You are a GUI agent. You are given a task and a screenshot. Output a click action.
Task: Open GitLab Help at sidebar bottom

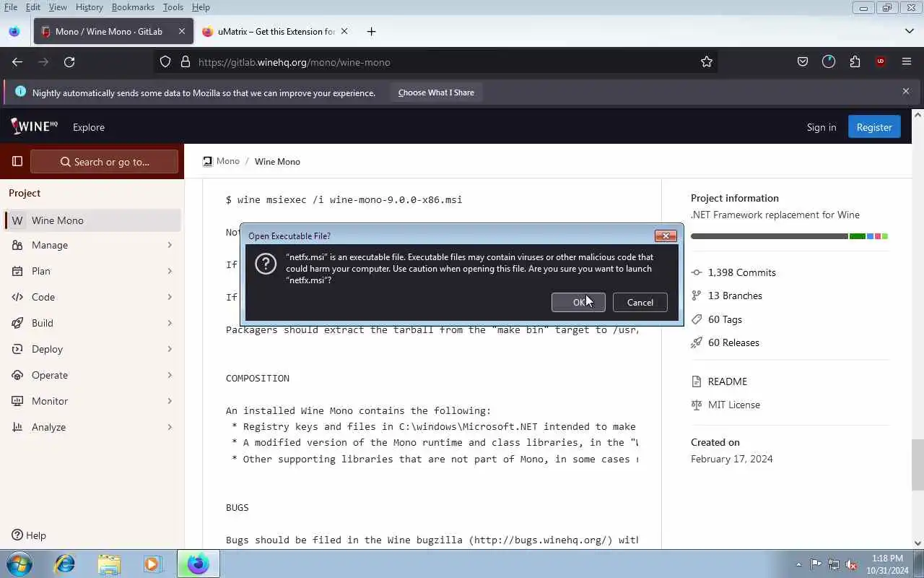tap(29, 535)
